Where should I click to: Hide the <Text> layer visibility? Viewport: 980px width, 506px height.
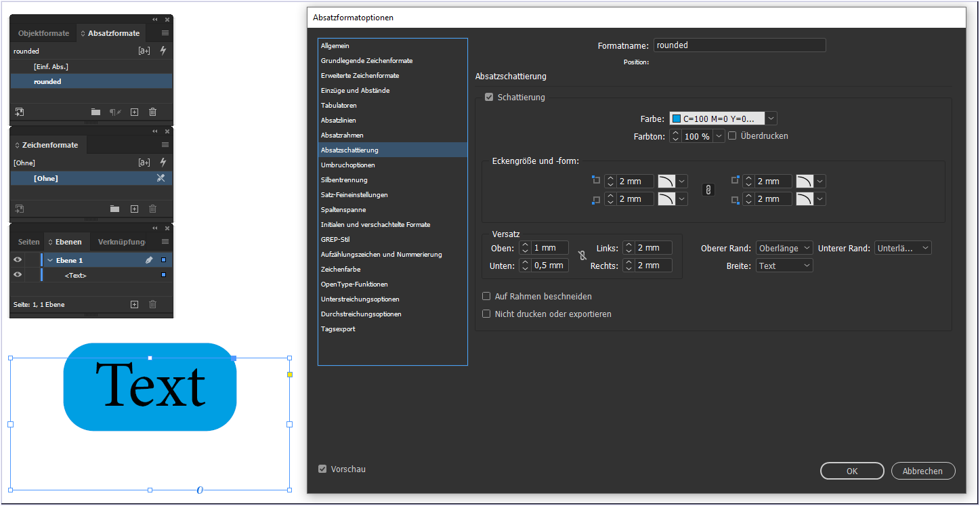pyautogui.click(x=16, y=275)
